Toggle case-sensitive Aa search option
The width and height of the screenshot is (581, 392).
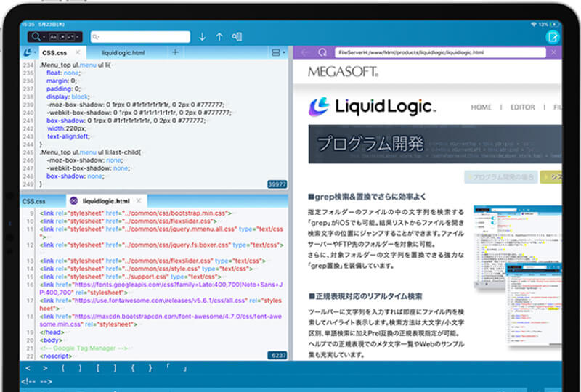54,37
